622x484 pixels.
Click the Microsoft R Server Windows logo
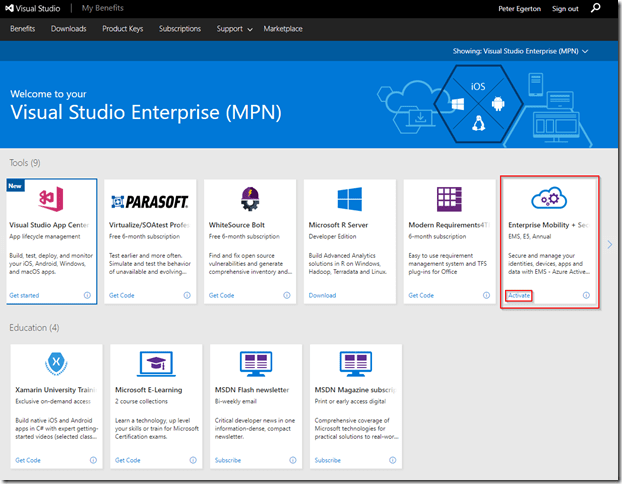click(349, 198)
